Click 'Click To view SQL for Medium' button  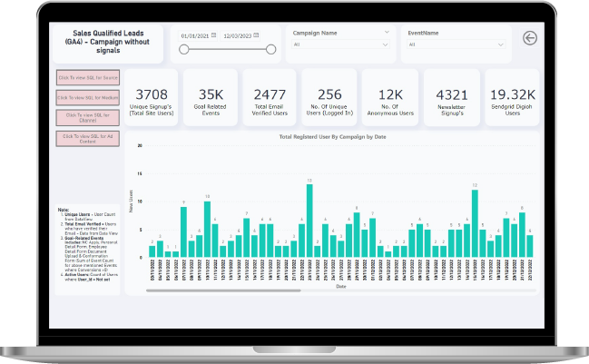click(x=88, y=98)
